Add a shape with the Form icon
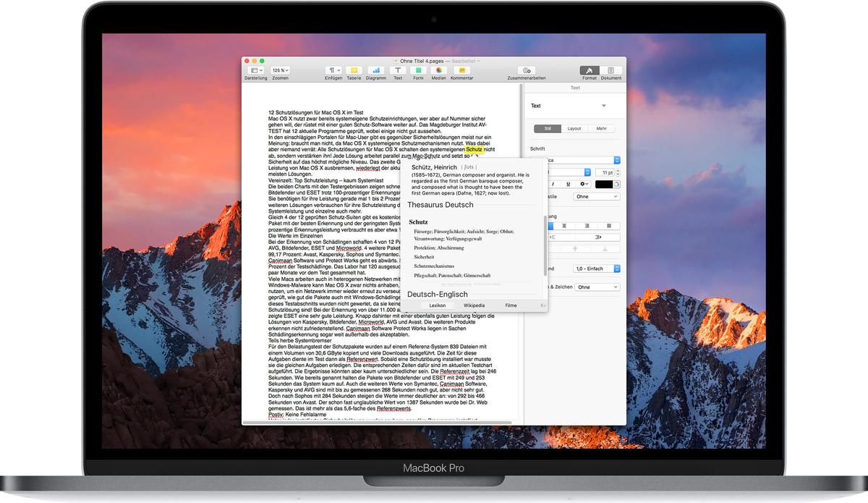The image size is (868, 503). click(x=418, y=70)
